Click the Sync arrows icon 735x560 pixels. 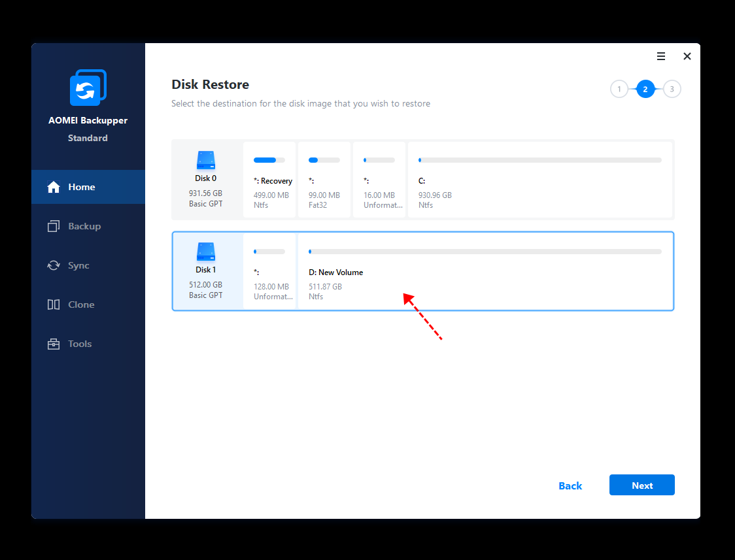pyautogui.click(x=54, y=265)
